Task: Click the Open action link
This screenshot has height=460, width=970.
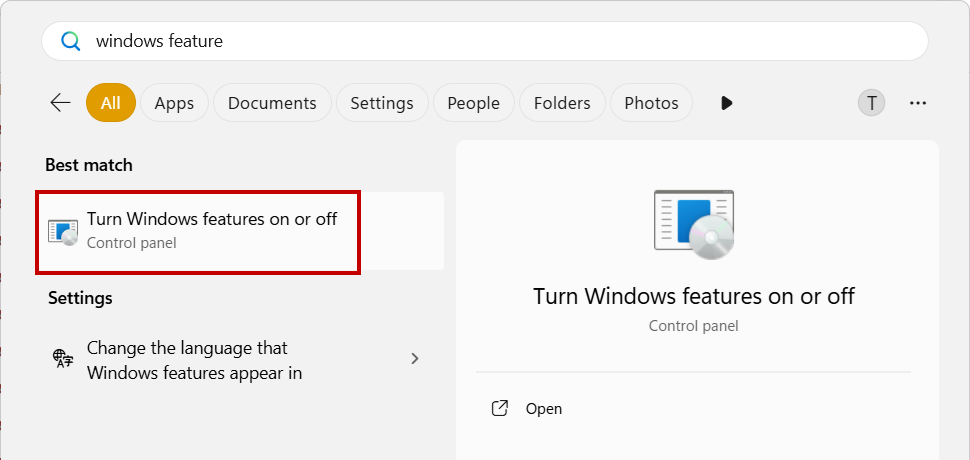Action: 544,409
